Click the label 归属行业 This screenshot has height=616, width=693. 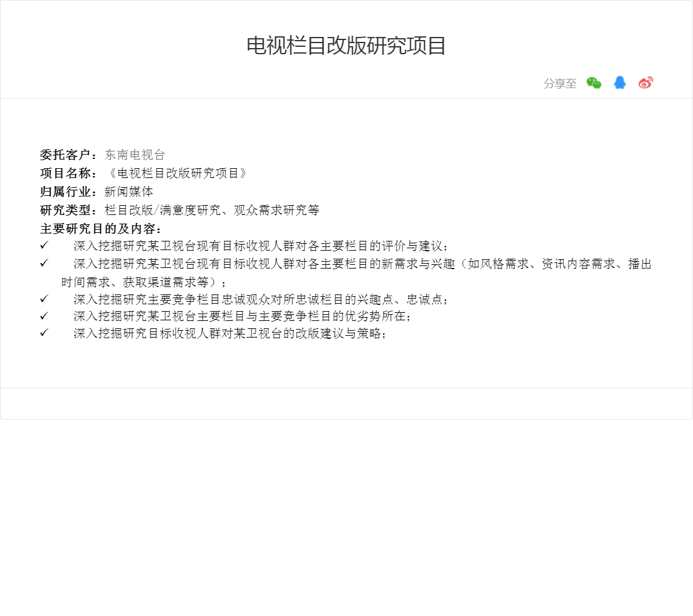[x=65, y=192]
